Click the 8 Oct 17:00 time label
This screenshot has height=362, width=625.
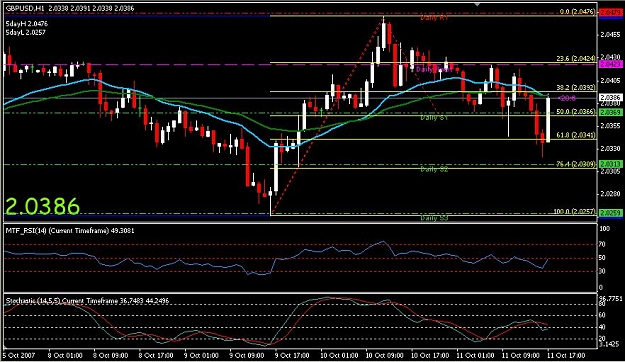(x=156, y=355)
